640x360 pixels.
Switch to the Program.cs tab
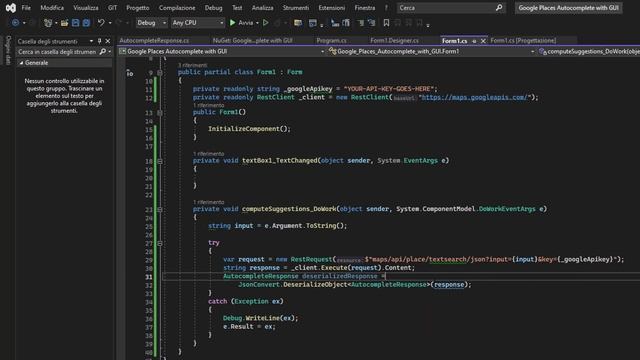(x=331, y=40)
